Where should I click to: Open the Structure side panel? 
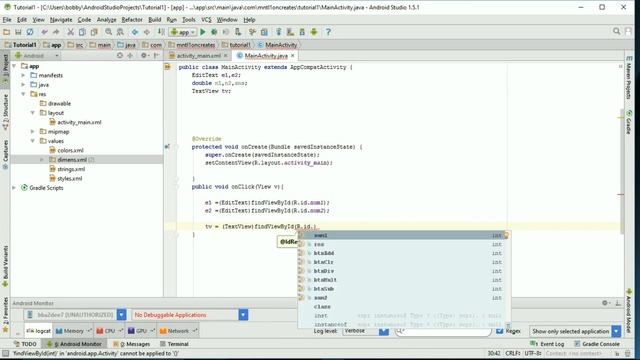click(5, 112)
